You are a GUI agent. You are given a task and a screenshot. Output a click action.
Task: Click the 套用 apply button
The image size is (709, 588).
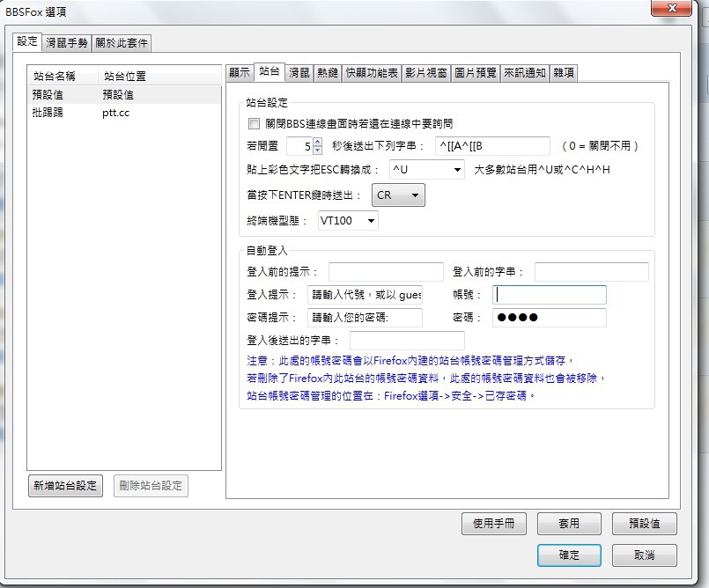[x=569, y=524]
